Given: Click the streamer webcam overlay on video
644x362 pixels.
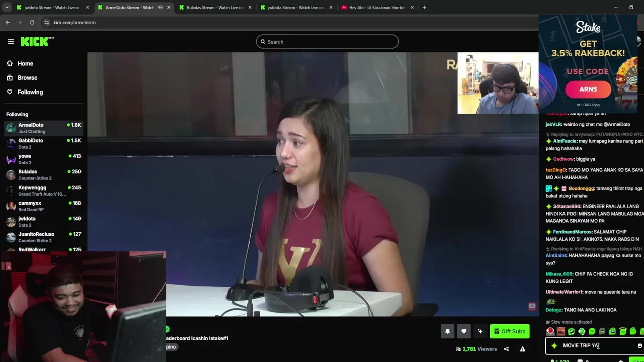Looking at the screenshot, I should [x=498, y=83].
